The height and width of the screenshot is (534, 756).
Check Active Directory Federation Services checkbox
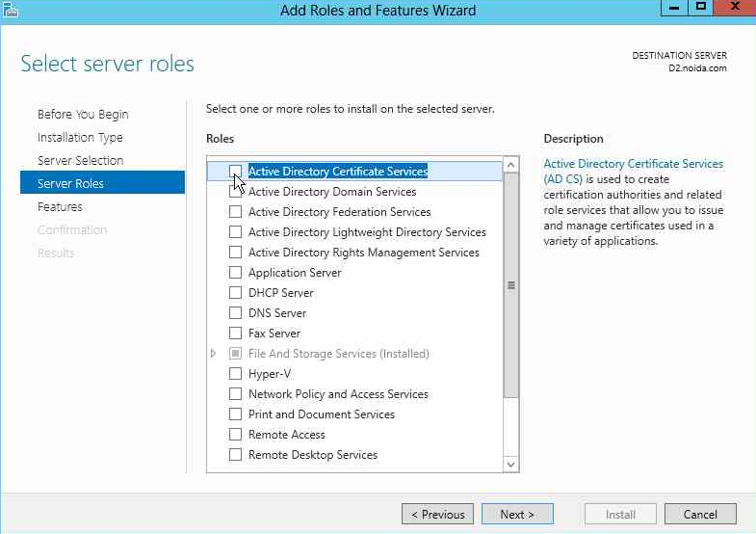pyautogui.click(x=235, y=212)
